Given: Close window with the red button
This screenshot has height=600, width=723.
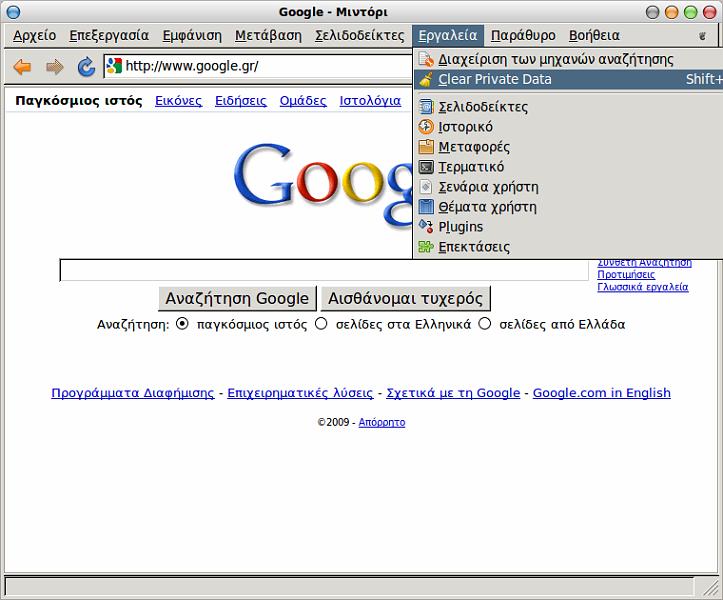Looking at the screenshot, I should point(709,12).
